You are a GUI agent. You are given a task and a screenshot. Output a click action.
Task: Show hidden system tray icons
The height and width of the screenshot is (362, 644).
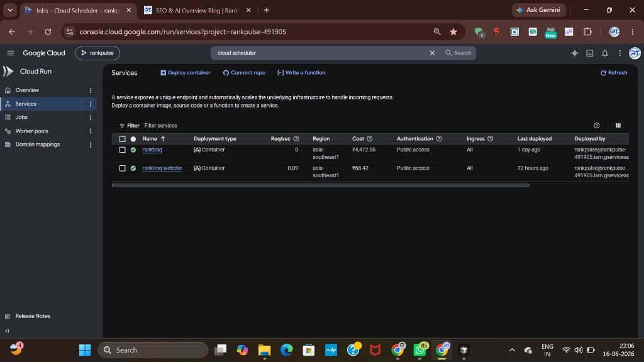[x=512, y=350]
